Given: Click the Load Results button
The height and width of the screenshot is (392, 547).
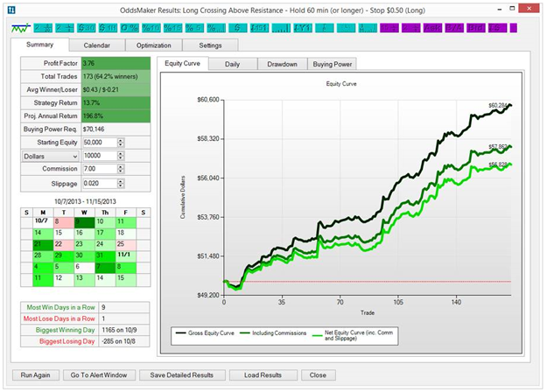Looking at the screenshot, I should click(x=263, y=375).
